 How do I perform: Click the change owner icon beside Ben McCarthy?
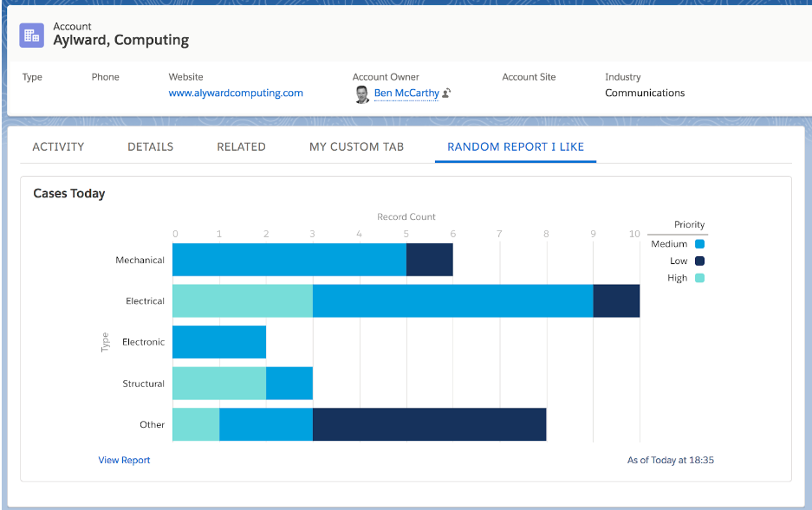click(x=446, y=94)
